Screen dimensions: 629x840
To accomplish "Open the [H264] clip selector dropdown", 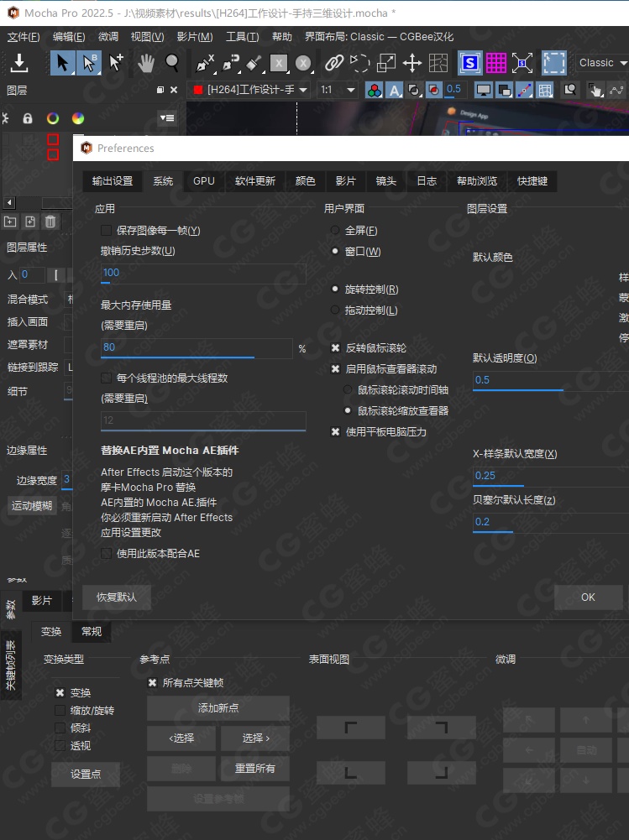I will click(250, 90).
